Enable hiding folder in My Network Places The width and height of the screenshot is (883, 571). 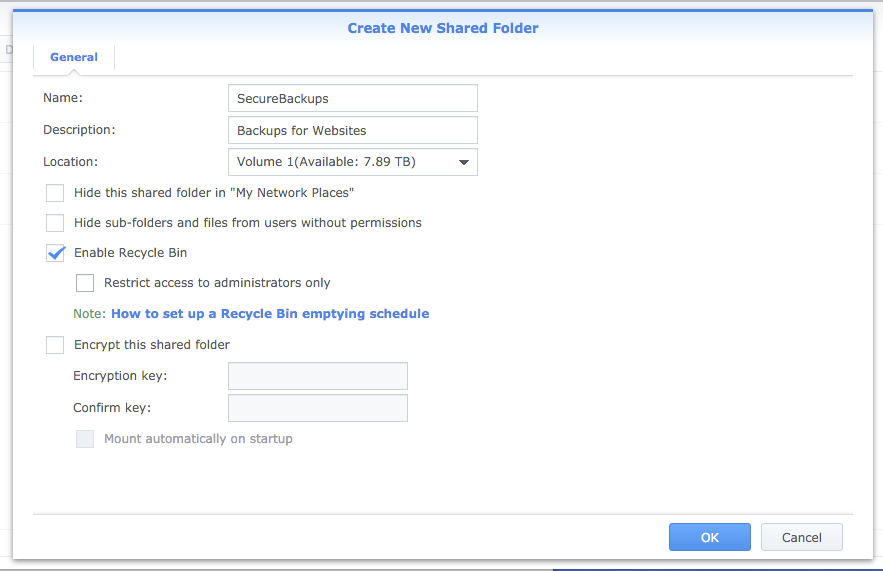[55, 193]
